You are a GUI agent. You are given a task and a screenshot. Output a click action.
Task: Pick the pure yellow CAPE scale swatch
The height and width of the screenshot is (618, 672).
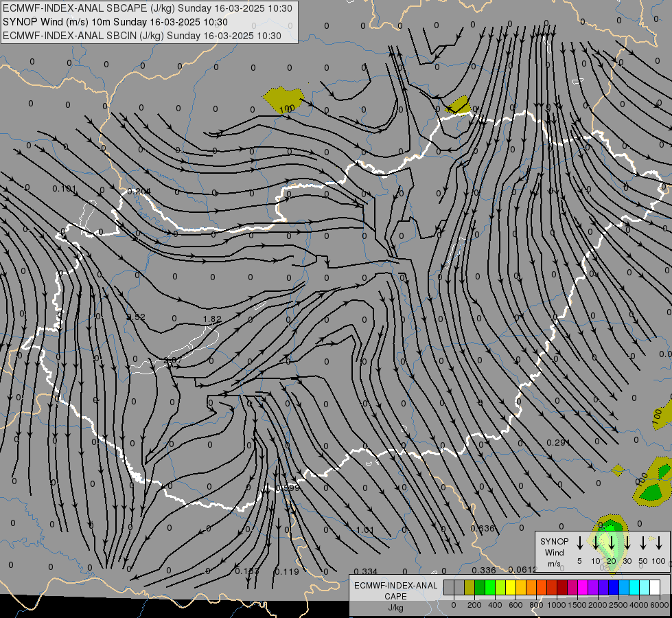[x=511, y=588]
